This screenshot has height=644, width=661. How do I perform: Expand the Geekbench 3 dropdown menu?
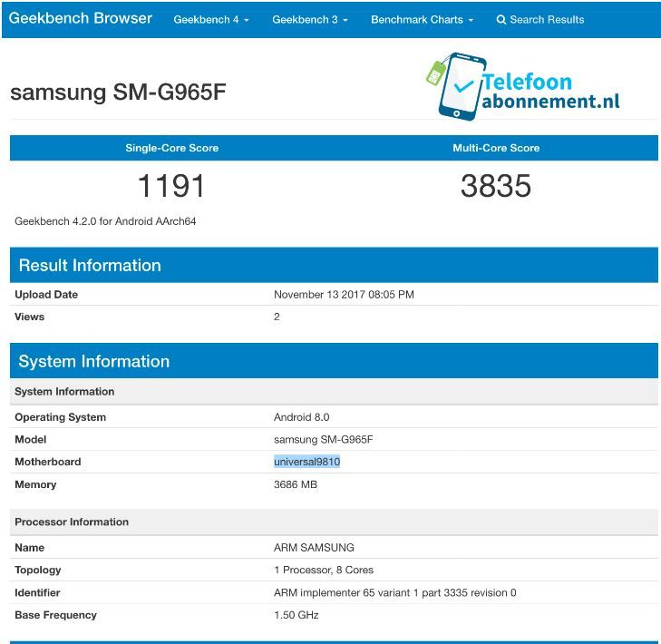tap(310, 19)
